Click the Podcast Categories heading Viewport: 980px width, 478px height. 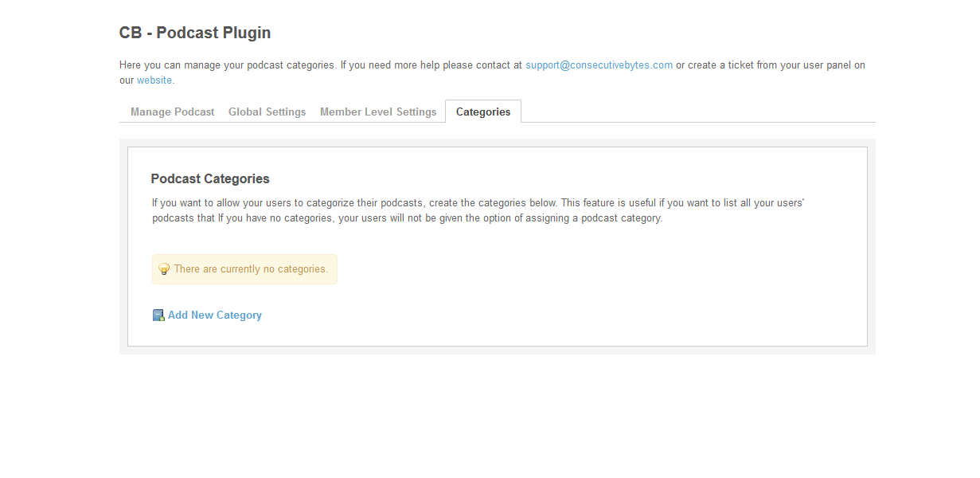210,179
